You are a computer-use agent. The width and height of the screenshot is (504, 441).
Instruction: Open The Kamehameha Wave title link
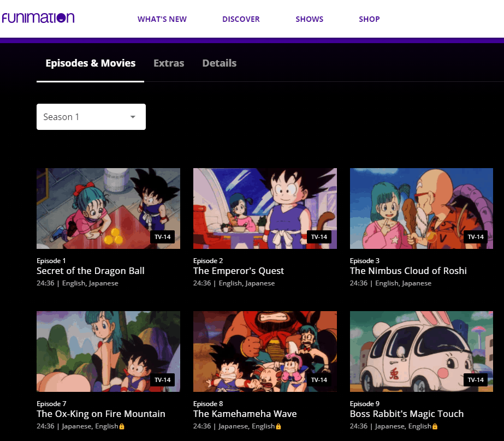coord(245,414)
